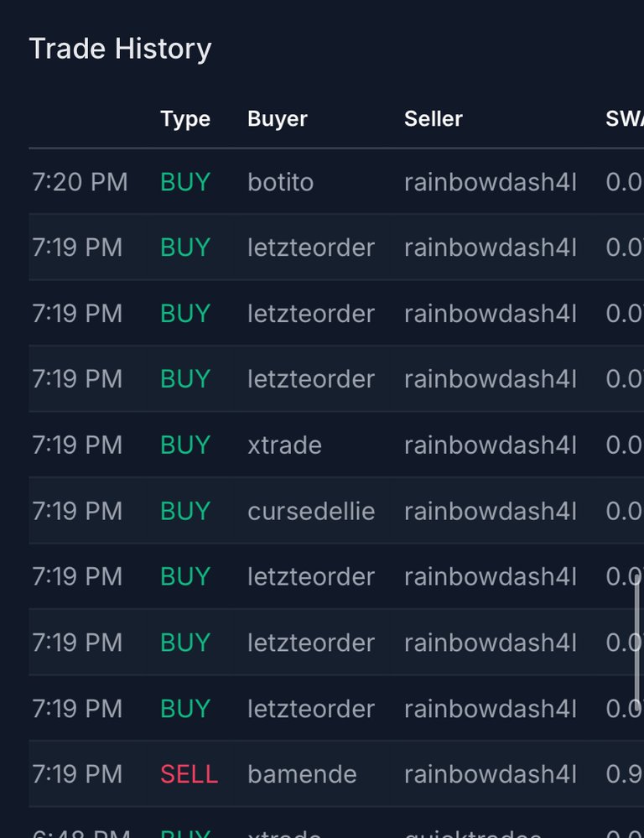Click BUY label in the cursedellie row
Image resolution: width=644 pixels, height=838 pixels.
point(185,511)
